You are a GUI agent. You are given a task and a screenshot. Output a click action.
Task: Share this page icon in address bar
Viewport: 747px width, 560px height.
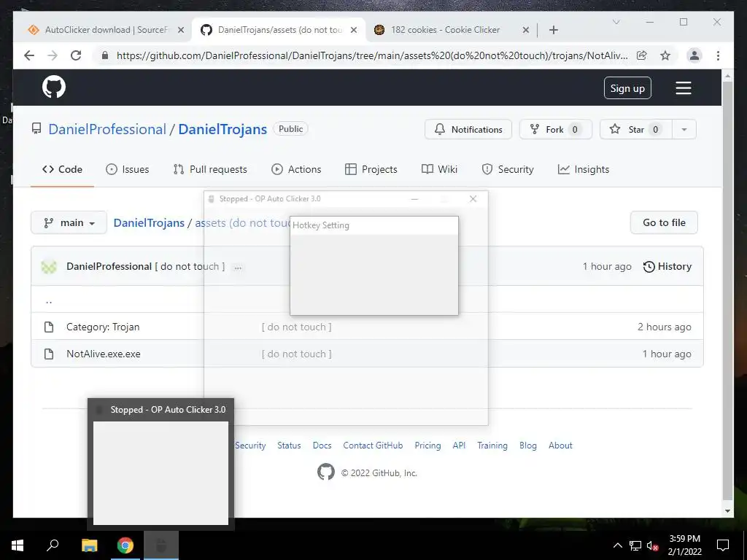642,55
